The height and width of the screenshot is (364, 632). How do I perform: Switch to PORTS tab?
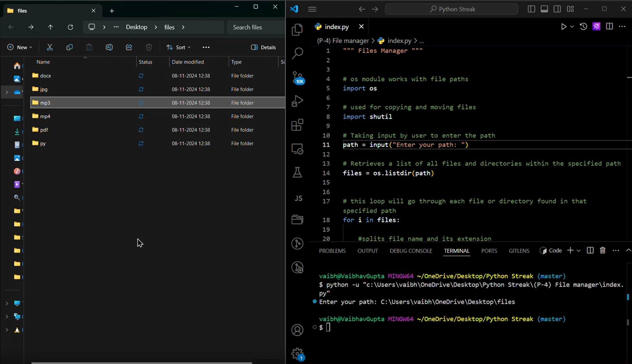(489, 251)
